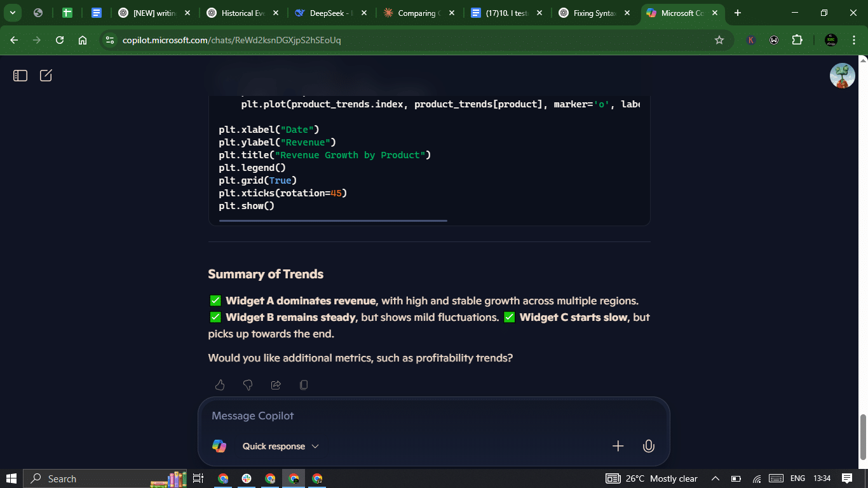This screenshot has width=868, height=488.
Task: Share the Copilot response
Action: (x=276, y=385)
